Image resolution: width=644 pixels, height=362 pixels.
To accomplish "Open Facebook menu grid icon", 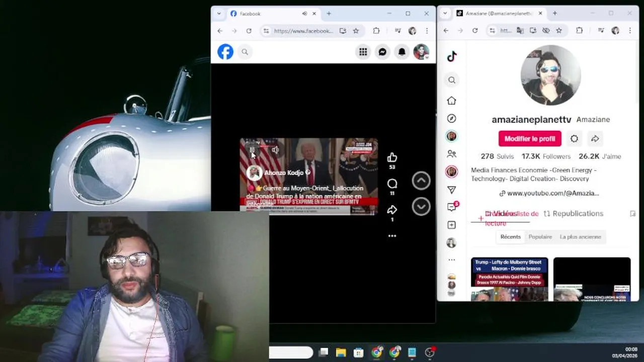I will [x=363, y=52].
